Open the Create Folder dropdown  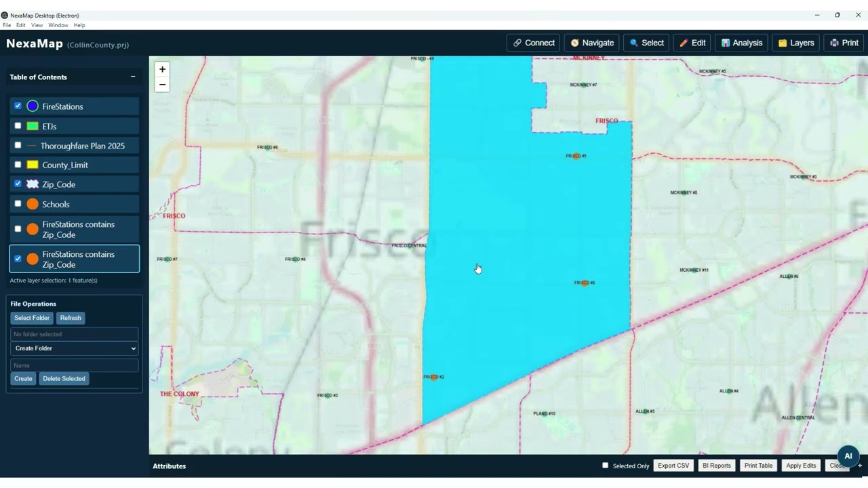(75, 348)
